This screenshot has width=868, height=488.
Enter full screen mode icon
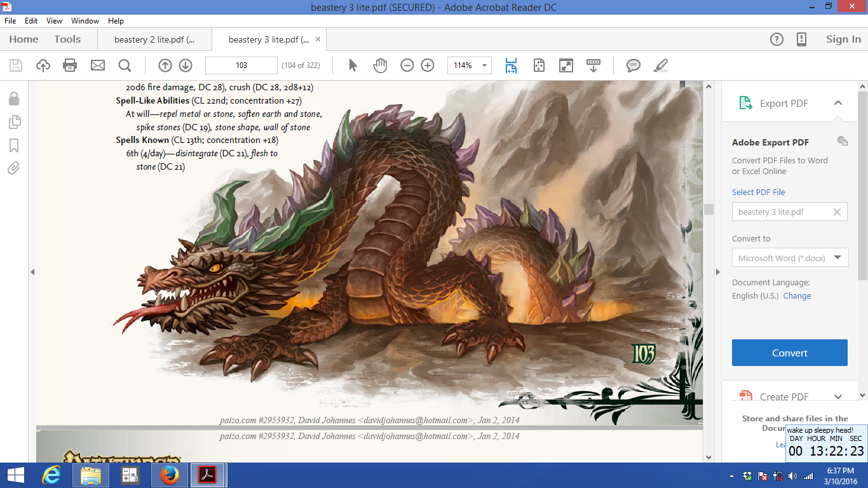[x=566, y=65]
